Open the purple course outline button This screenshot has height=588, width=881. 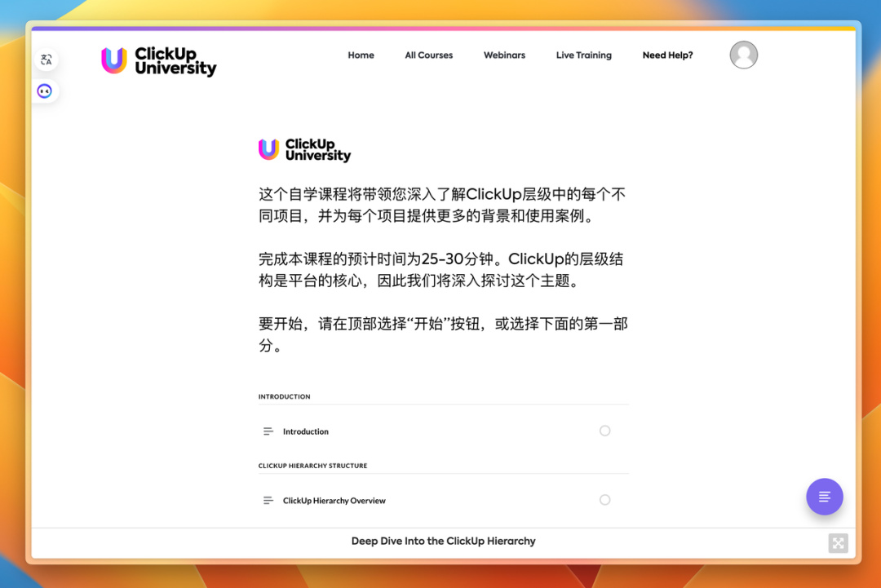tap(824, 497)
